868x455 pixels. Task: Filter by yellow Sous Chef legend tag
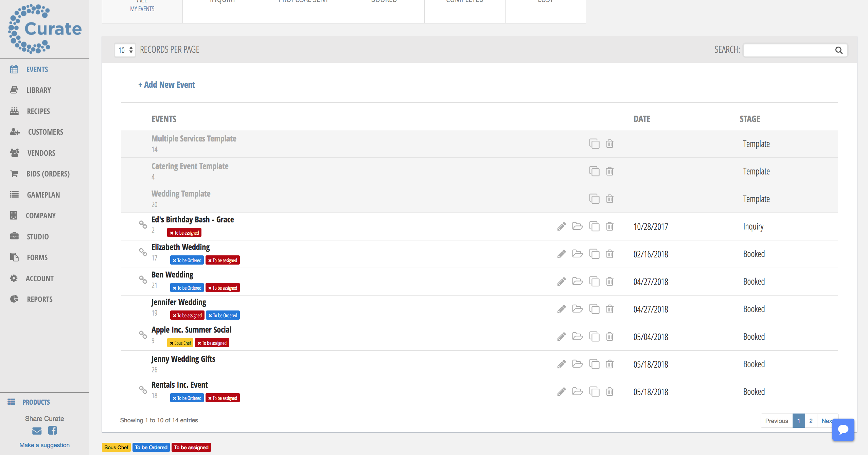tap(116, 448)
